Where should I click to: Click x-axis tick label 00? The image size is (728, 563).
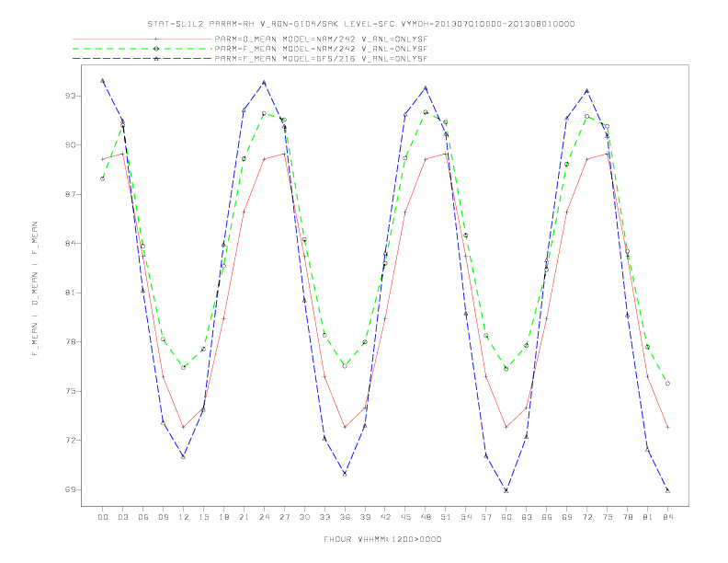click(103, 517)
